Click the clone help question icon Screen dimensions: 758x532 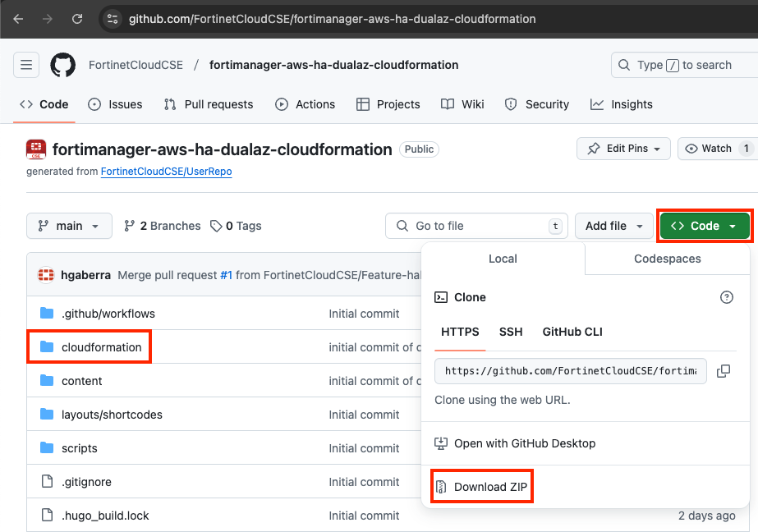pyautogui.click(x=726, y=297)
